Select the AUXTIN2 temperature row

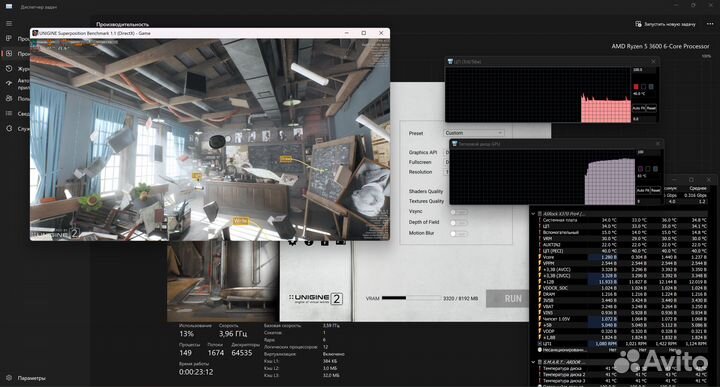622,245
